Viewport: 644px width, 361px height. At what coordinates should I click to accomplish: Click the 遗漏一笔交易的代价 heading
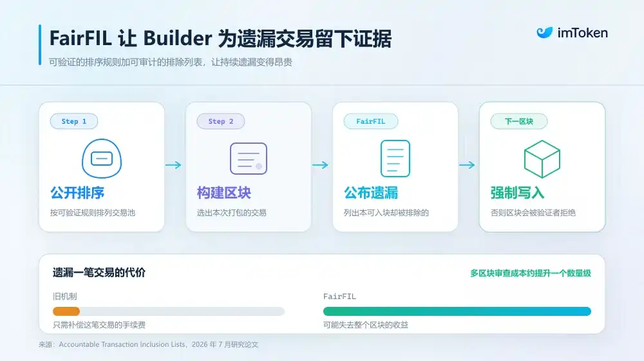pyautogui.click(x=99, y=273)
